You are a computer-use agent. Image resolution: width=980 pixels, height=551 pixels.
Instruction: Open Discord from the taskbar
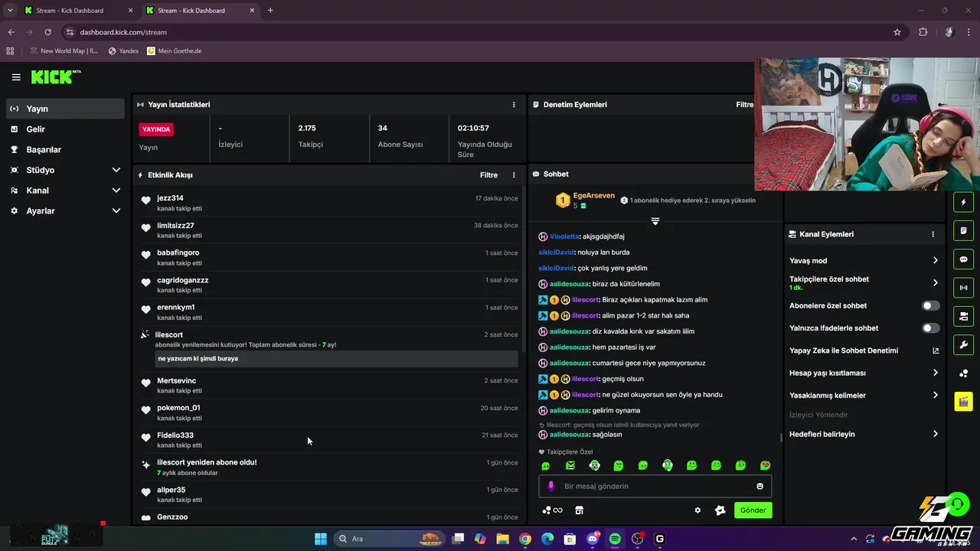coord(593,539)
